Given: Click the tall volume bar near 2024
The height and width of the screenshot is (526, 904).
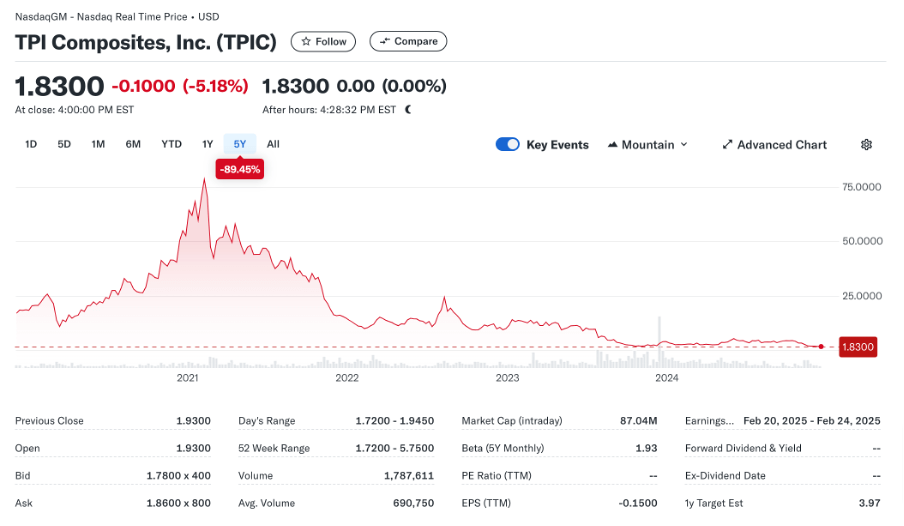Looking at the screenshot, I should pyautogui.click(x=659, y=340).
